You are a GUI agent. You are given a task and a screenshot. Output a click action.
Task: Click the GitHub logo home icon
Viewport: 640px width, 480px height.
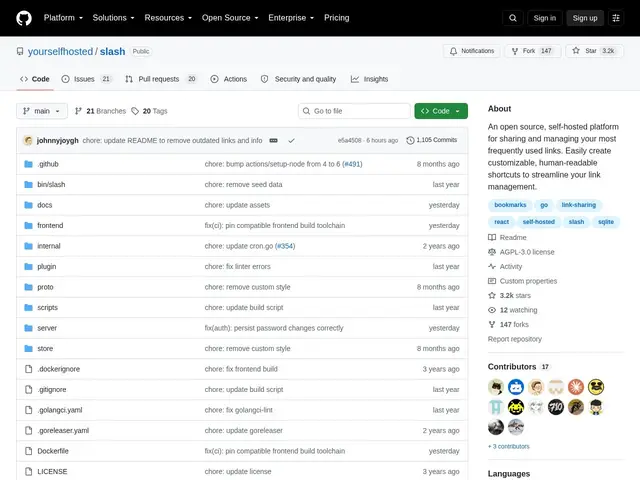(x=24, y=18)
